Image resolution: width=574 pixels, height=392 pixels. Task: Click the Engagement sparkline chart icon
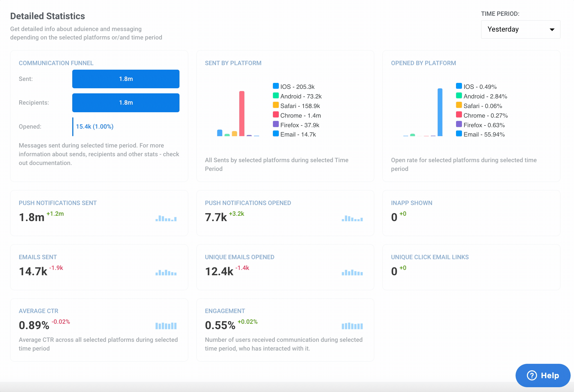click(x=352, y=326)
